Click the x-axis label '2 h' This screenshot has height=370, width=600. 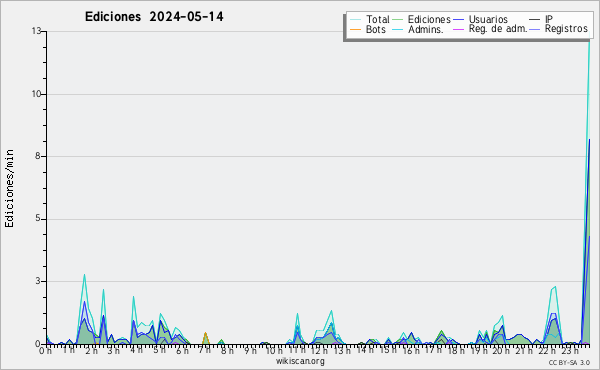click(x=91, y=351)
